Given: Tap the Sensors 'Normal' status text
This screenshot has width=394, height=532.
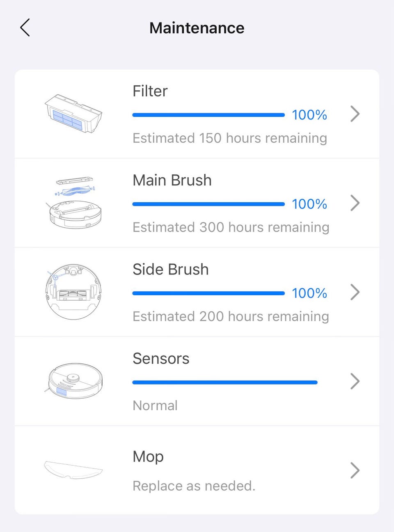Looking at the screenshot, I should tap(155, 406).
